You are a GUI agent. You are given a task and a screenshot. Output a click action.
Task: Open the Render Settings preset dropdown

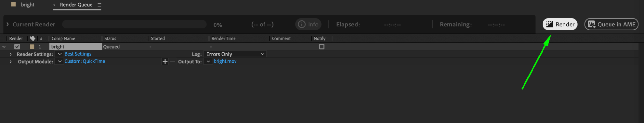(x=59, y=54)
